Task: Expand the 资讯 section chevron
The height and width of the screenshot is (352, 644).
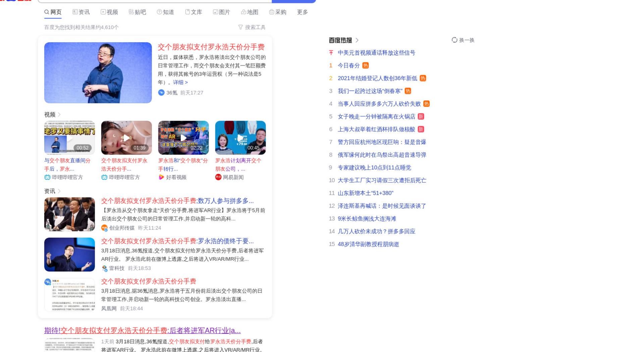Action: coord(59,191)
